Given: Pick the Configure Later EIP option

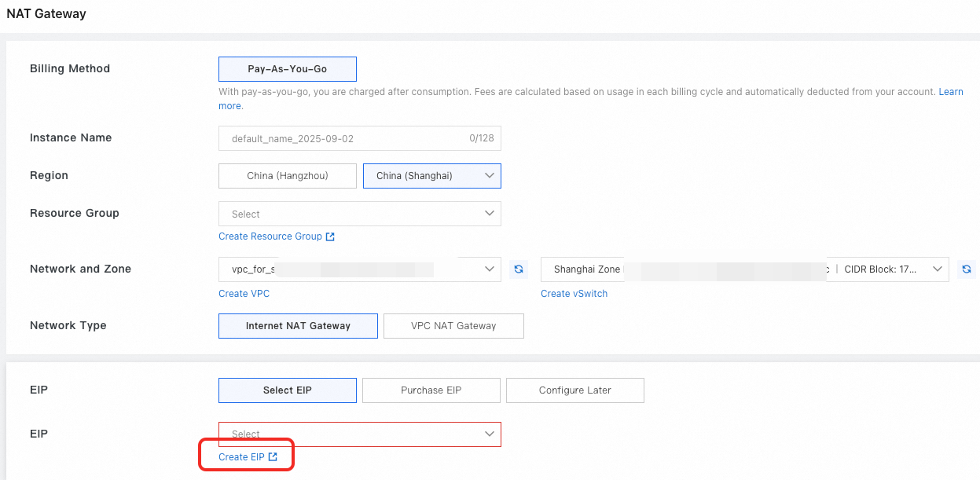Looking at the screenshot, I should 574,390.
